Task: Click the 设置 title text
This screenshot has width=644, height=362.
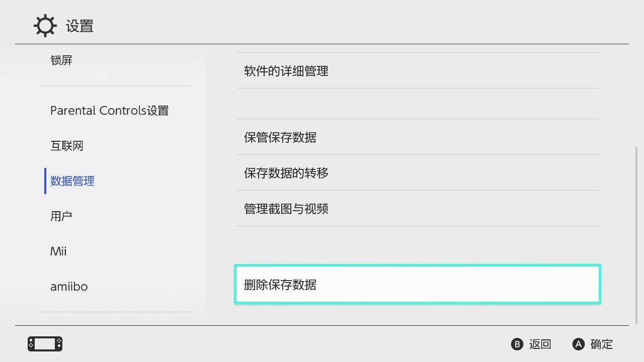Action: (x=79, y=26)
